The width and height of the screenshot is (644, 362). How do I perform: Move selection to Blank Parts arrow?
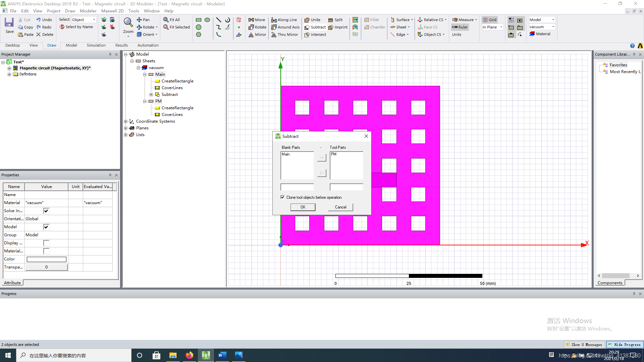[322, 173]
